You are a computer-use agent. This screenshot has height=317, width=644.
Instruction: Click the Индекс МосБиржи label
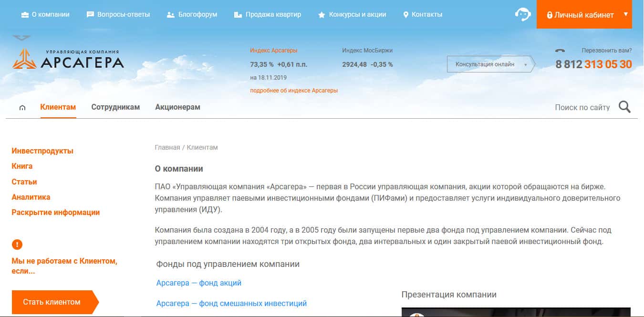tap(367, 51)
